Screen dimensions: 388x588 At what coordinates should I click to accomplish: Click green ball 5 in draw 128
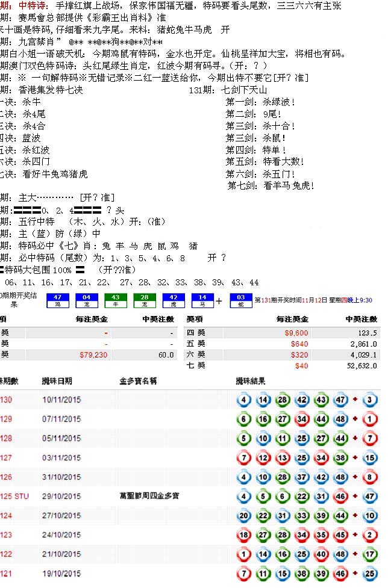click(x=243, y=438)
